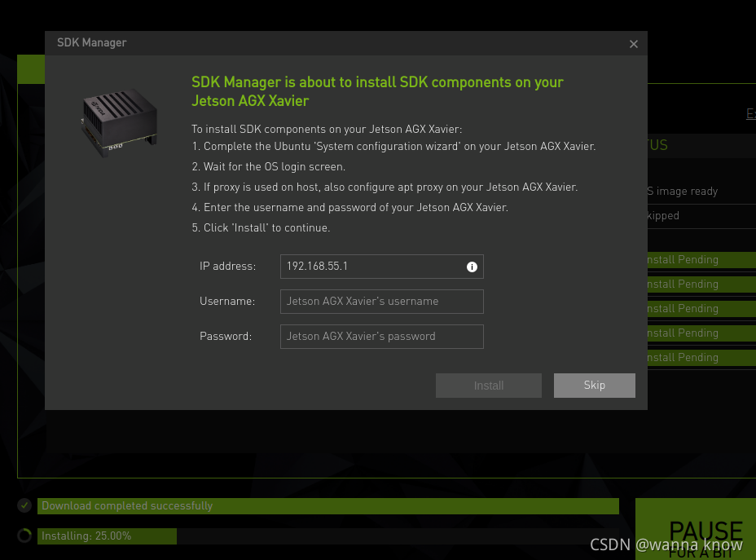756x560 pixels.
Task: Click the 'S image ready' status text
Action: pos(682,191)
